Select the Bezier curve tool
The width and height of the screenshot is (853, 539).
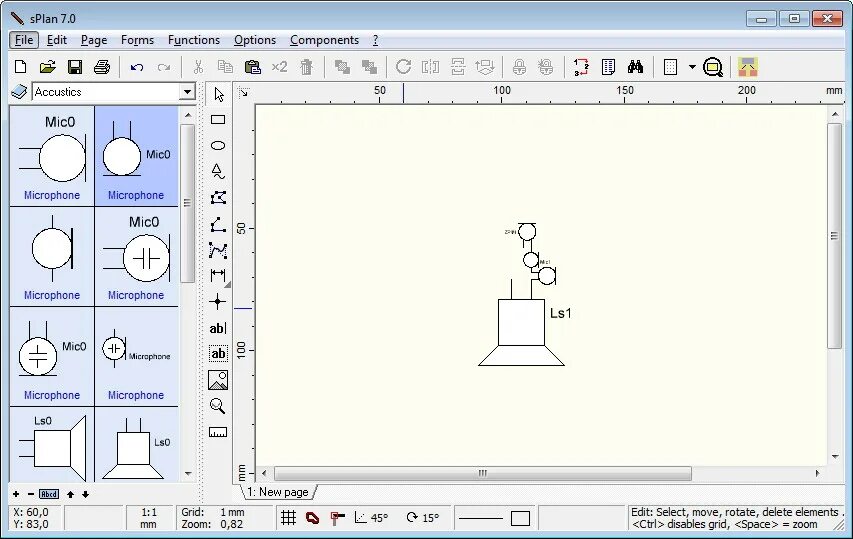tap(218, 250)
